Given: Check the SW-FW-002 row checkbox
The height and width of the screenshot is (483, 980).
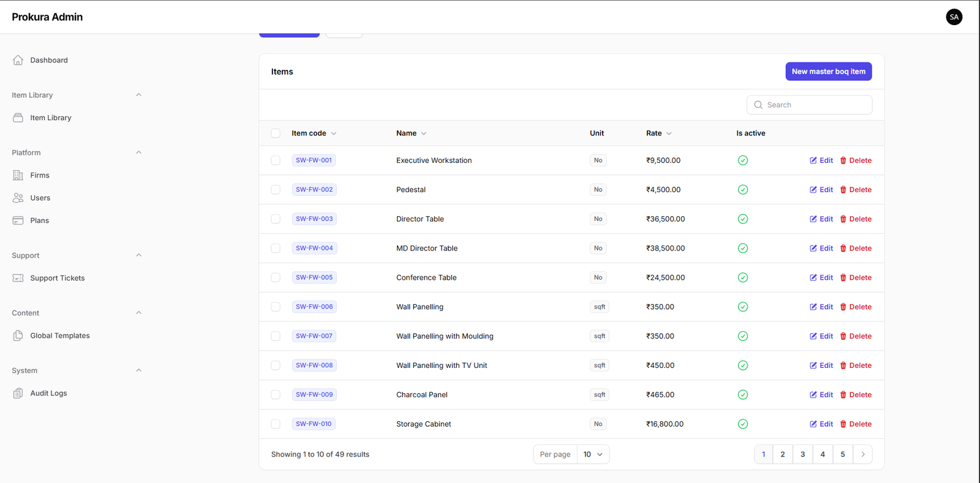Looking at the screenshot, I should (x=276, y=190).
